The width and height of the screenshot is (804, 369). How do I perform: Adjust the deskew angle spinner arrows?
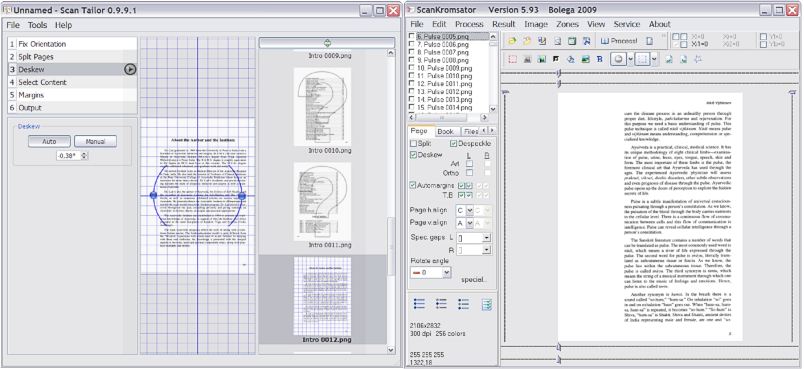pyautogui.click(x=85, y=155)
